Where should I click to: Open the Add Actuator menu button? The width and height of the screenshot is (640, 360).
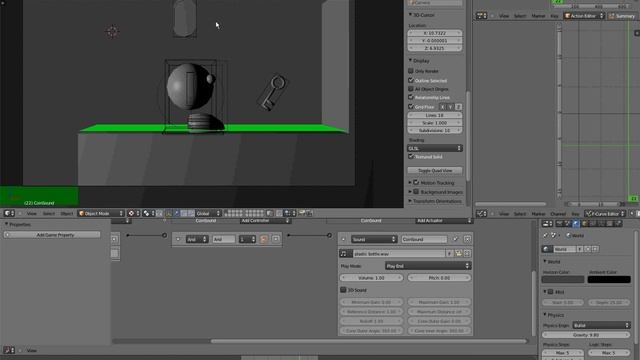(x=444, y=221)
